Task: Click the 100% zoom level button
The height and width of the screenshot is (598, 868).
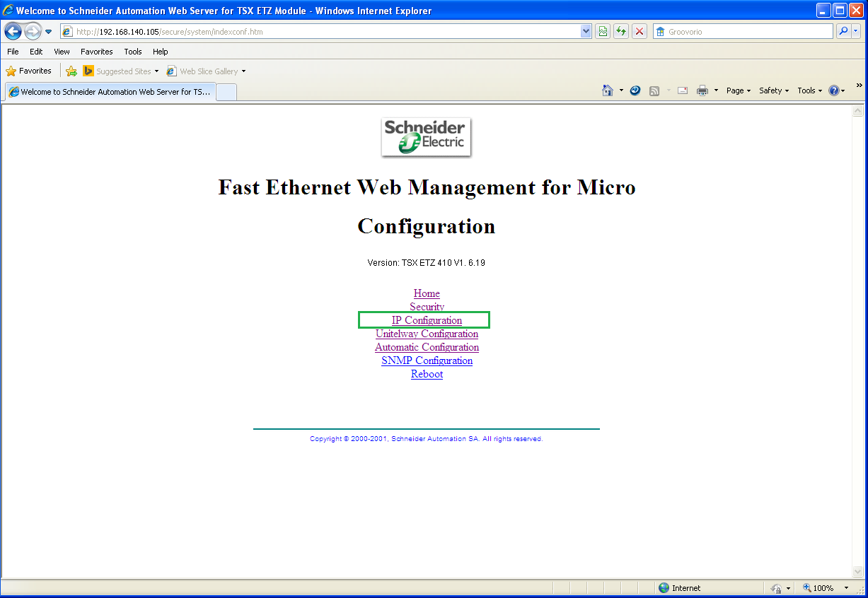Action: 818,588
